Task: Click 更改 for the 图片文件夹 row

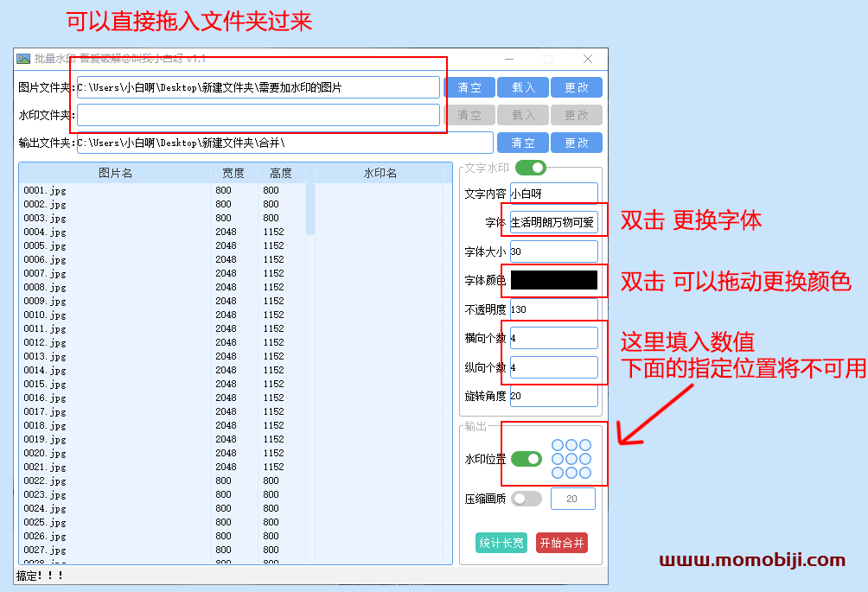Action: pos(577,87)
